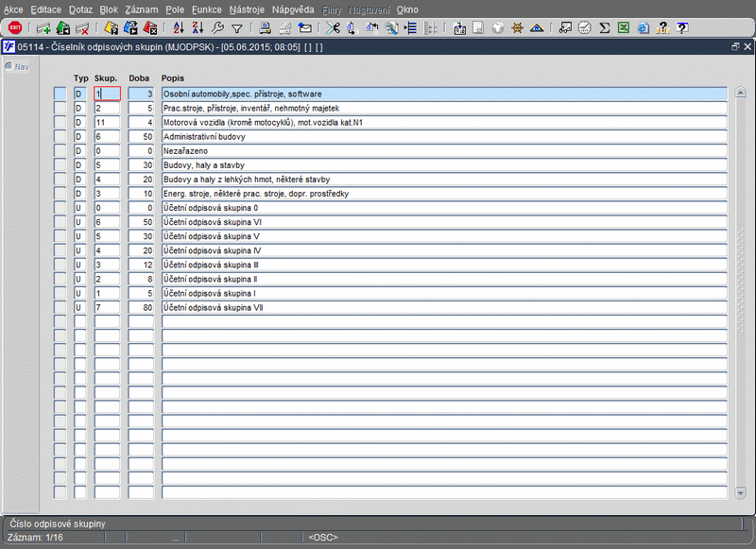The image size is (756, 549).
Task: Click the yellow enter-query icon
Action: 111,28
